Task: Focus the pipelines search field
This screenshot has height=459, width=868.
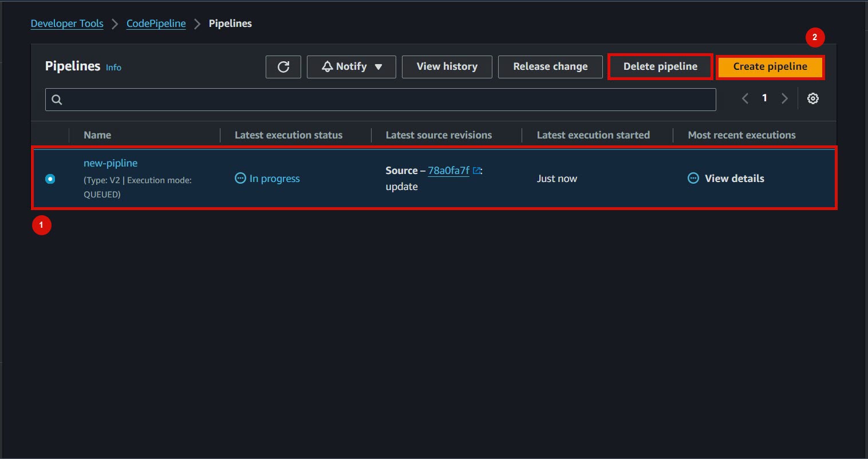Action: tap(381, 100)
